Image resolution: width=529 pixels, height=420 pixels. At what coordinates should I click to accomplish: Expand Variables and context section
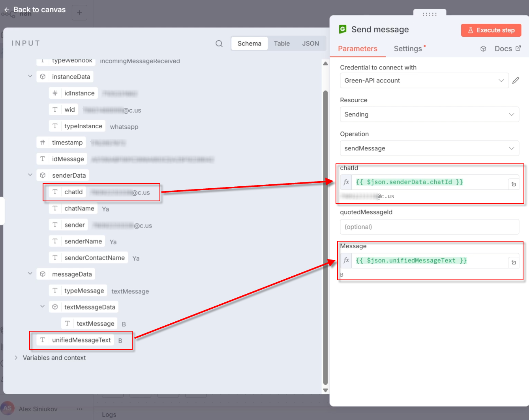coord(16,358)
